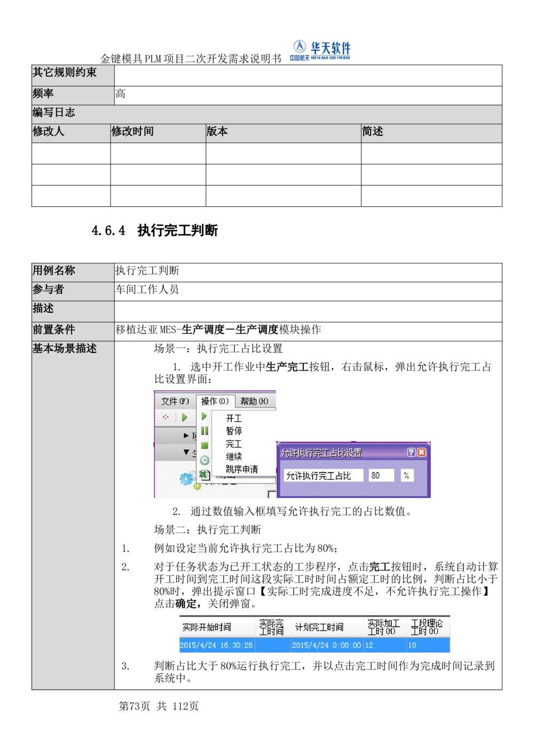Select 暂停 from the 操作 menu
The height and width of the screenshot is (756, 534).
[x=234, y=431]
